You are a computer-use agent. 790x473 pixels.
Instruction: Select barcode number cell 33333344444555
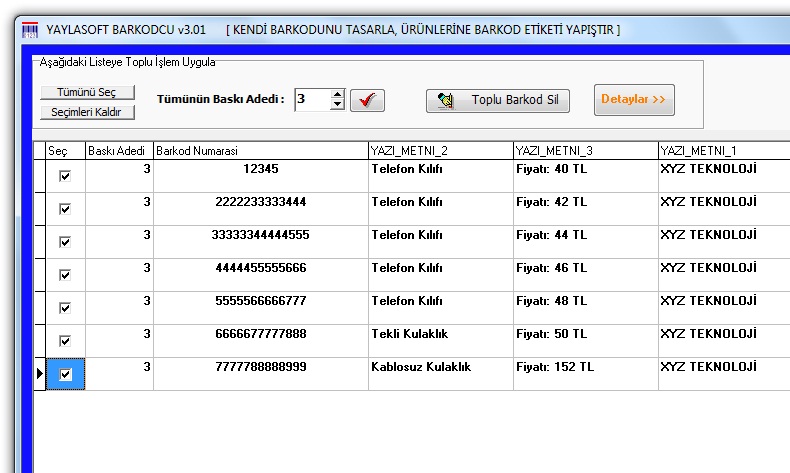click(x=261, y=242)
